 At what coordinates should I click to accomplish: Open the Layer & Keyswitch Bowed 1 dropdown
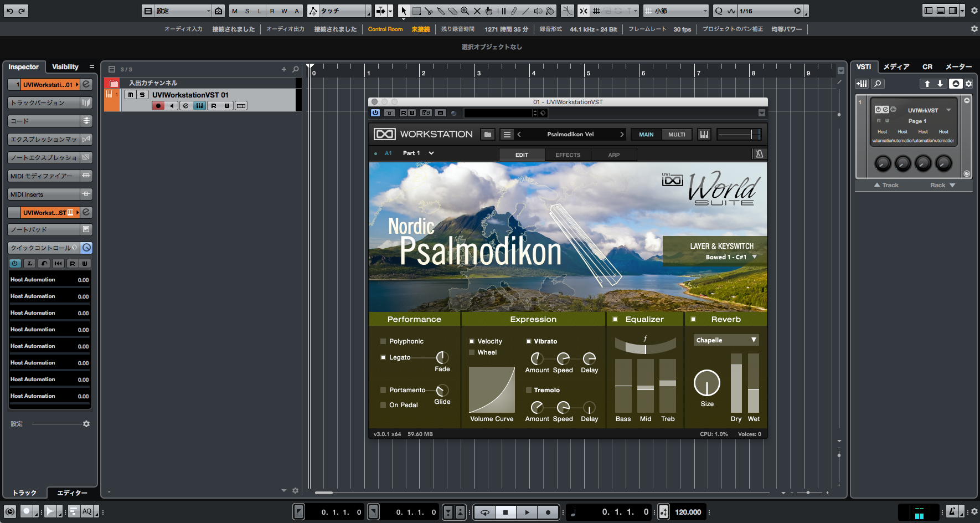click(731, 257)
